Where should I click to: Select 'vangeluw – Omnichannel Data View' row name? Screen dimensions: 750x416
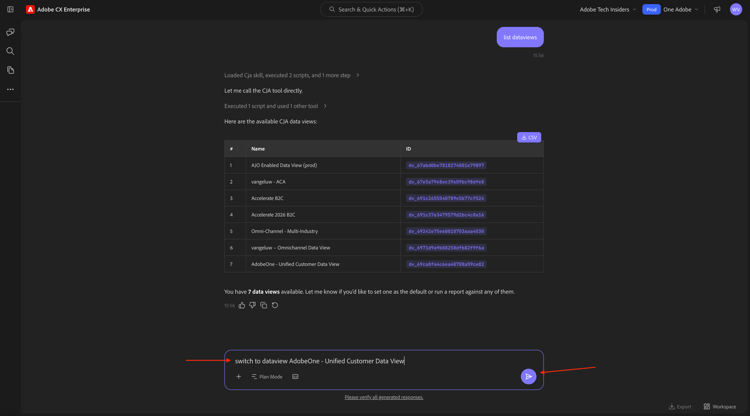pyautogui.click(x=291, y=248)
